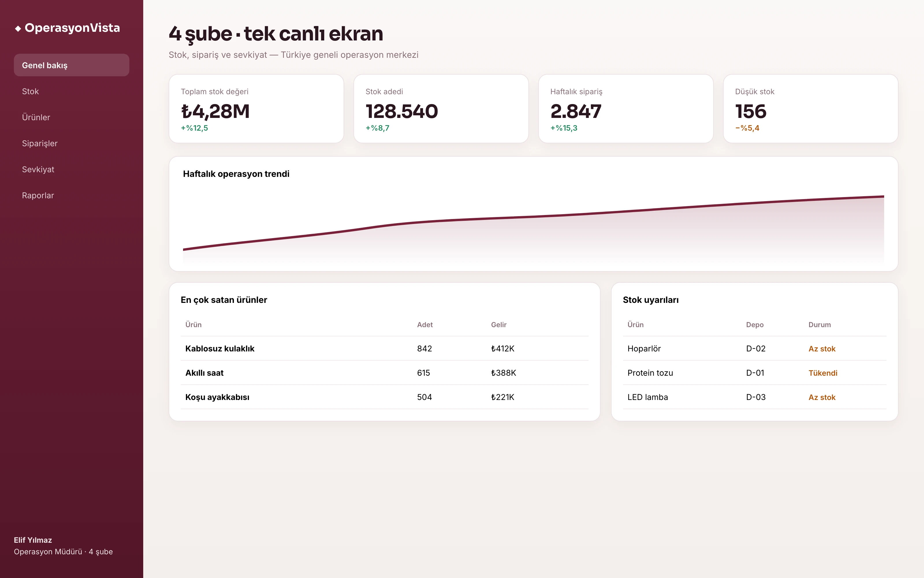Click the En çok satan ürünler heading

tap(224, 300)
